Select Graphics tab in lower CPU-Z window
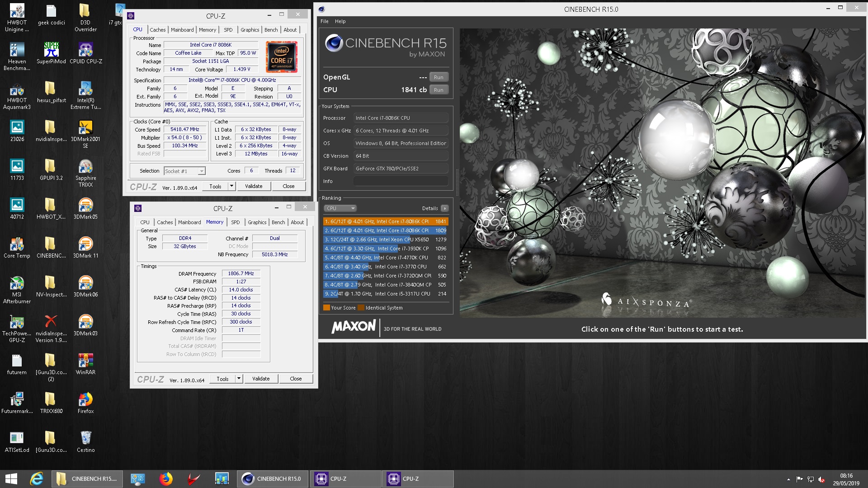Viewport: 868px width, 488px height. [257, 222]
